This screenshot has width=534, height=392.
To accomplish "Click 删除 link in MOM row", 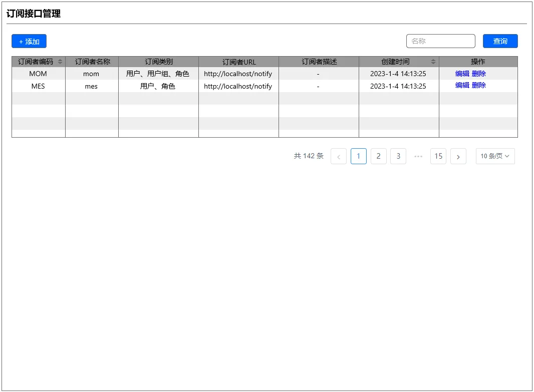I will click(x=479, y=74).
